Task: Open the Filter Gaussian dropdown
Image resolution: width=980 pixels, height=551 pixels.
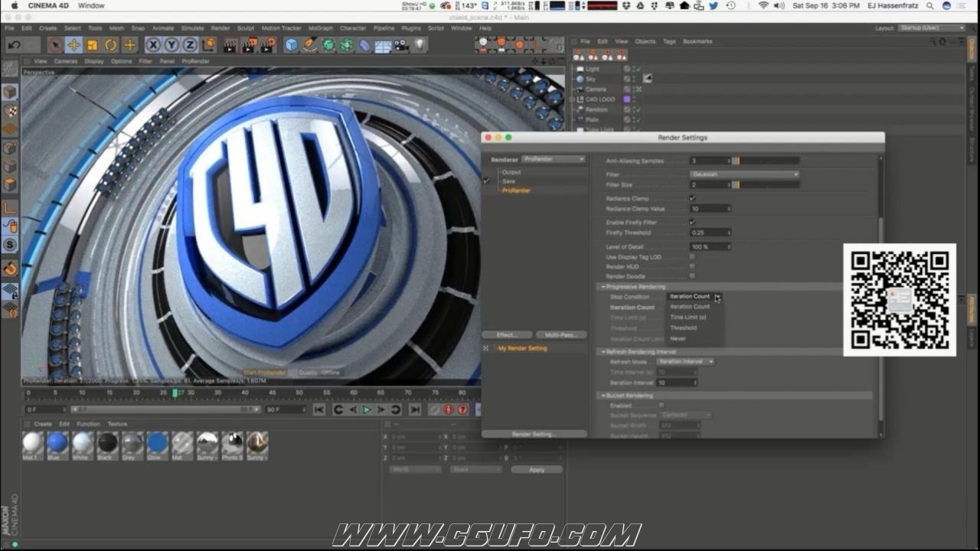Action: pyautogui.click(x=744, y=174)
